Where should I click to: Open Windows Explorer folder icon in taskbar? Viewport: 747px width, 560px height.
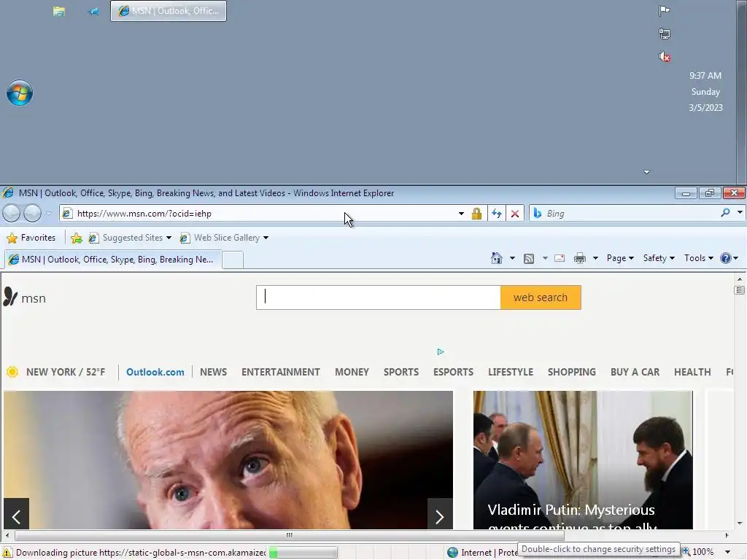pyautogui.click(x=58, y=11)
